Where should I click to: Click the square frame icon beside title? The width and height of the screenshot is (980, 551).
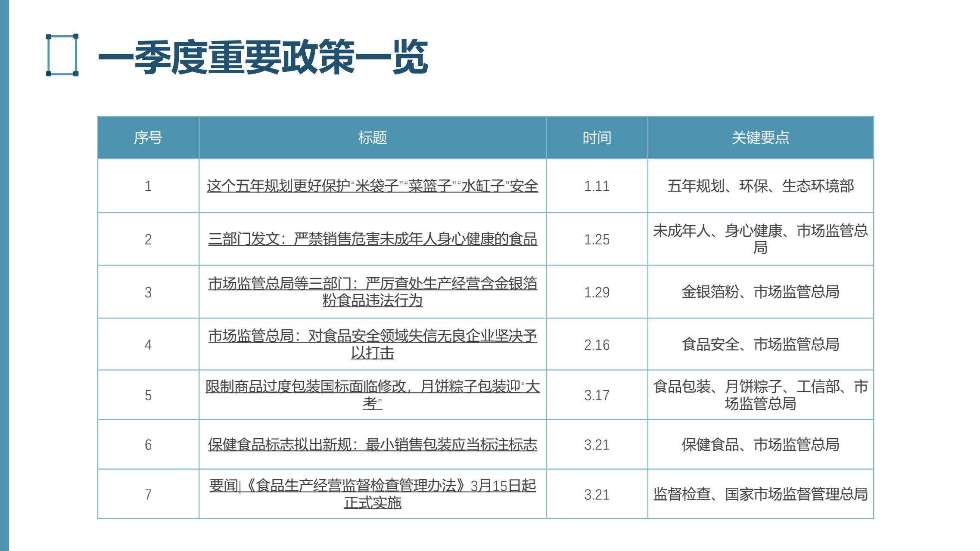pyautogui.click(x=62, y=55)
